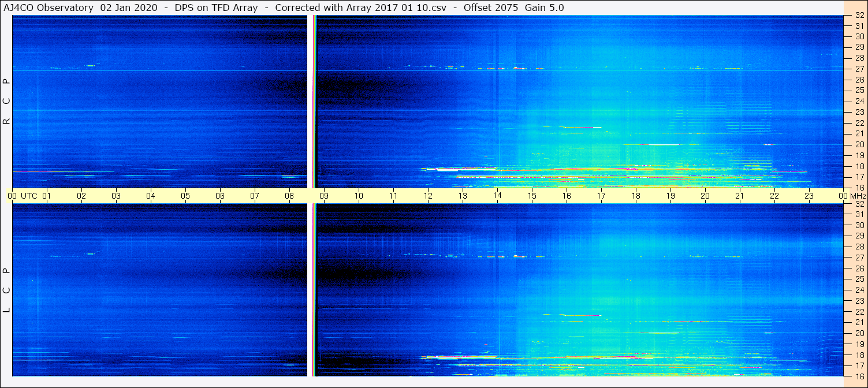Select hour 09 on the time axis
Viewport: 868px width, 388px height.
coord(324,196)
